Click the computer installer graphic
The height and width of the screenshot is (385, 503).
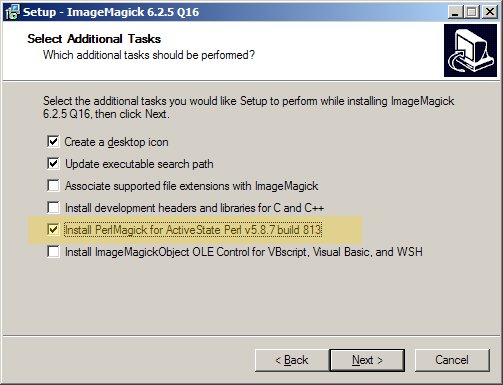[x=470, y=50]
